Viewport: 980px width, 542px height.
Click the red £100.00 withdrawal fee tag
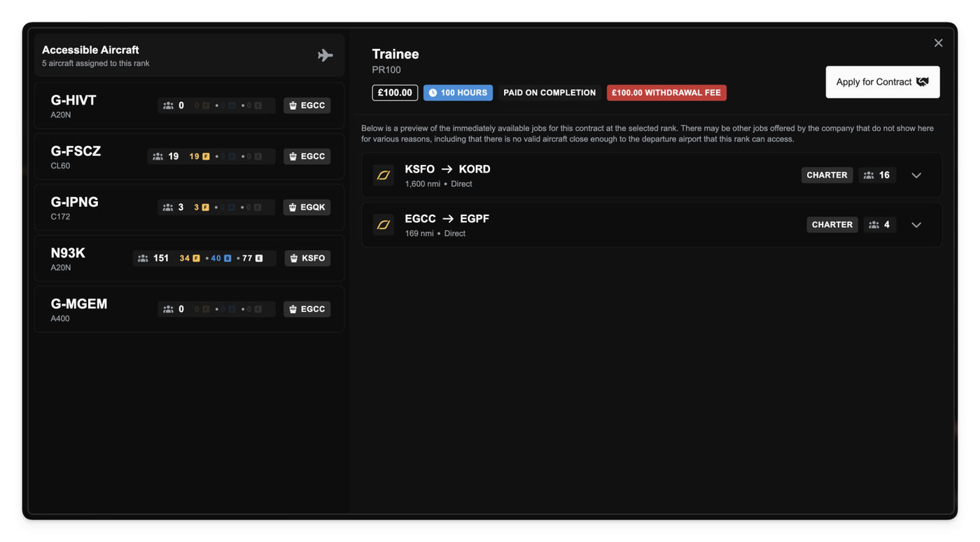click(666, 92)
